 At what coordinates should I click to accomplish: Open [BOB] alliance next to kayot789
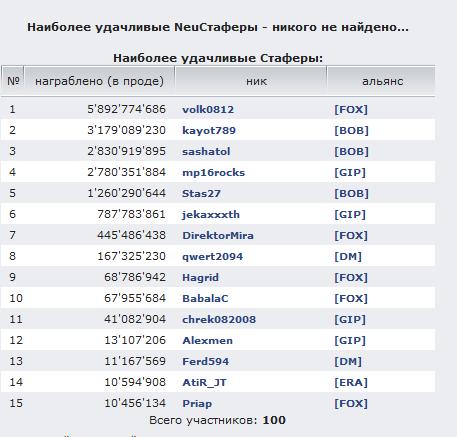point(351,130)
